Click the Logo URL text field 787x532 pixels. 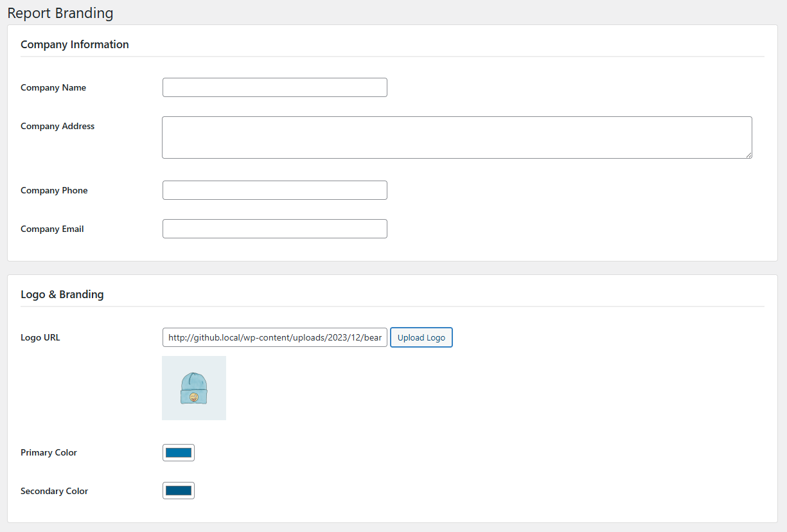pos(274,337)
